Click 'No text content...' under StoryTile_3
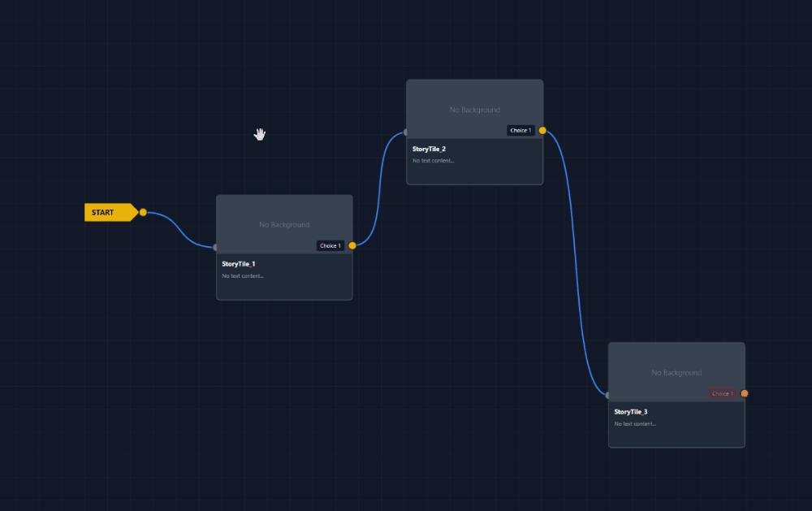This screenshot has height=511, width=812. click(x=635, y=424)
